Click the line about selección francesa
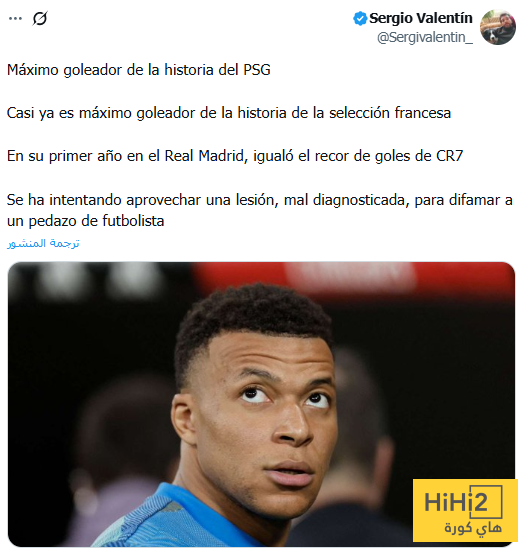Viewport: 529px width, 553px height. (229, 113)
